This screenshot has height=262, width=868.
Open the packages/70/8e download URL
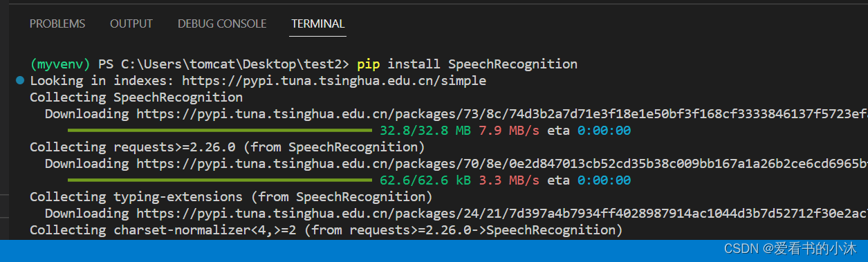click(502, 164)
